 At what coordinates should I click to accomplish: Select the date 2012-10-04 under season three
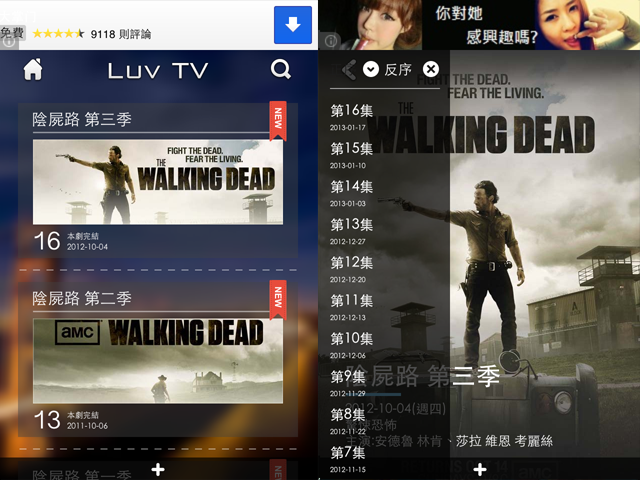tap(87, 247)
